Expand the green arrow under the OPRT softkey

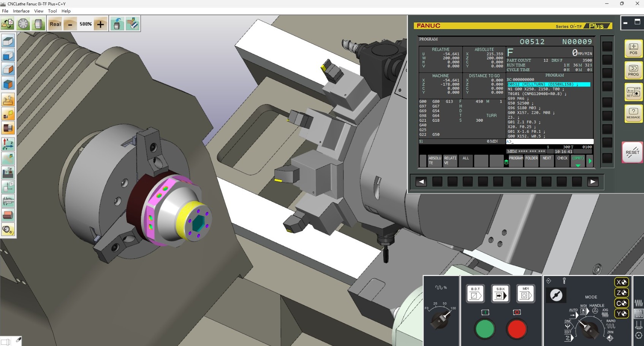click(x=578, y=165)
